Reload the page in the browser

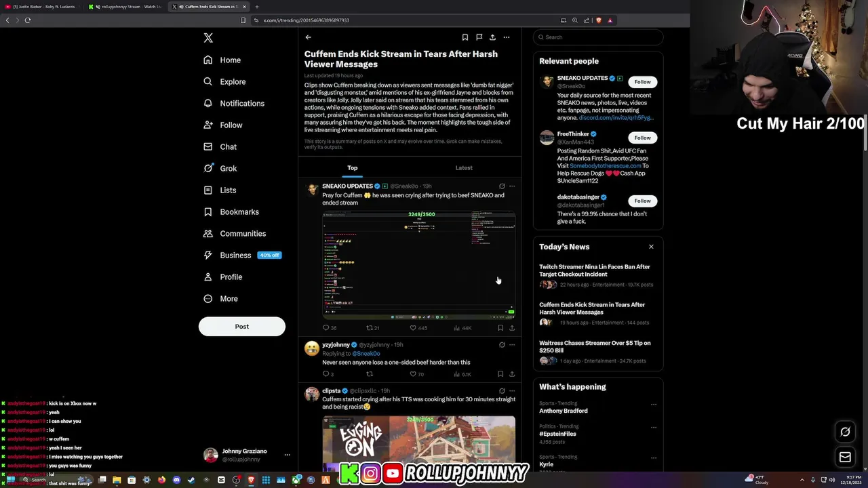tap(28, 20)
